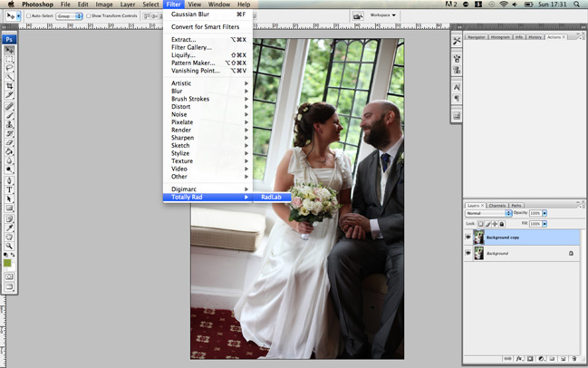The height and width of the screenshot is (368, 588).
Task: Select the Notes tool
Action: (x=9, y=218)
